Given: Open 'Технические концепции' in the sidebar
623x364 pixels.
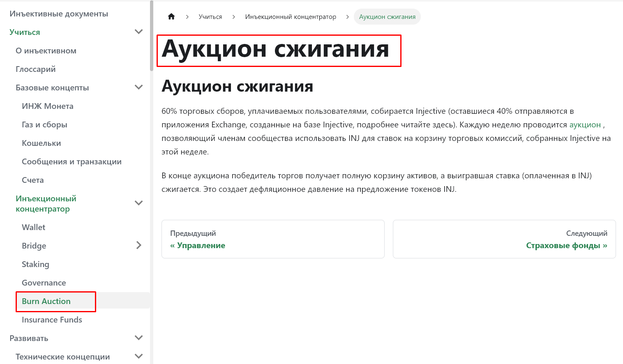Looking at the screenshot, I should [x=63, y=357].
